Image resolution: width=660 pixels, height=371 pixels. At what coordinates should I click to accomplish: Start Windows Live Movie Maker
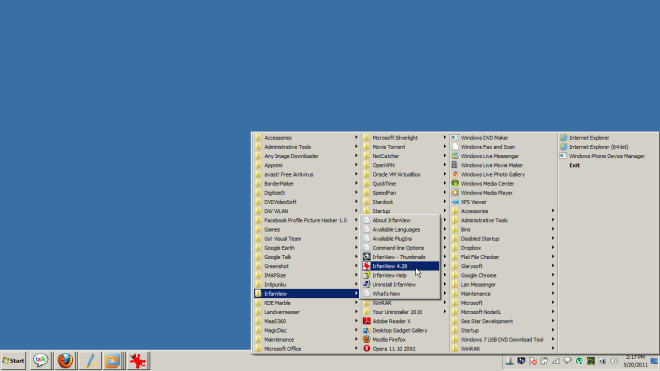tap(503, 165)
